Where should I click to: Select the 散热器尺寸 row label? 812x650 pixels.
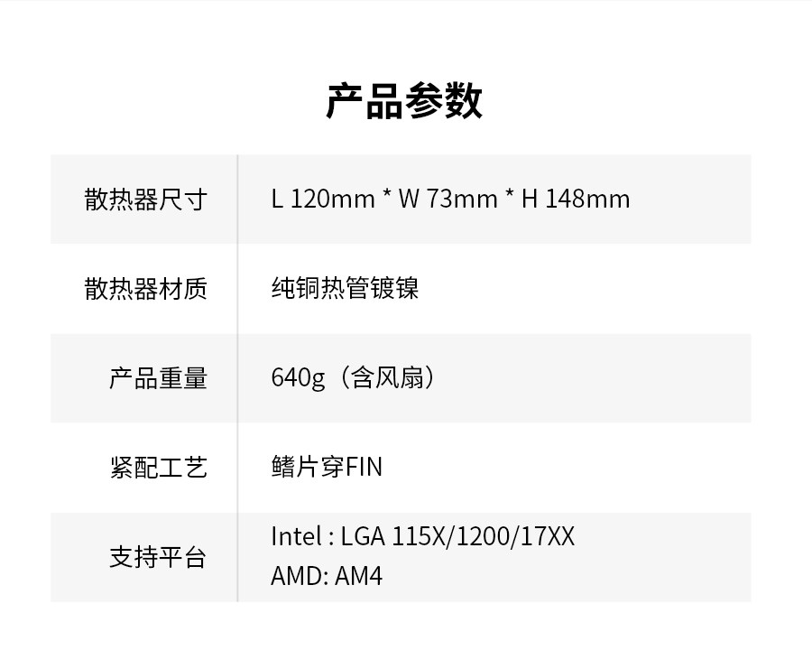tap(146, 200)
